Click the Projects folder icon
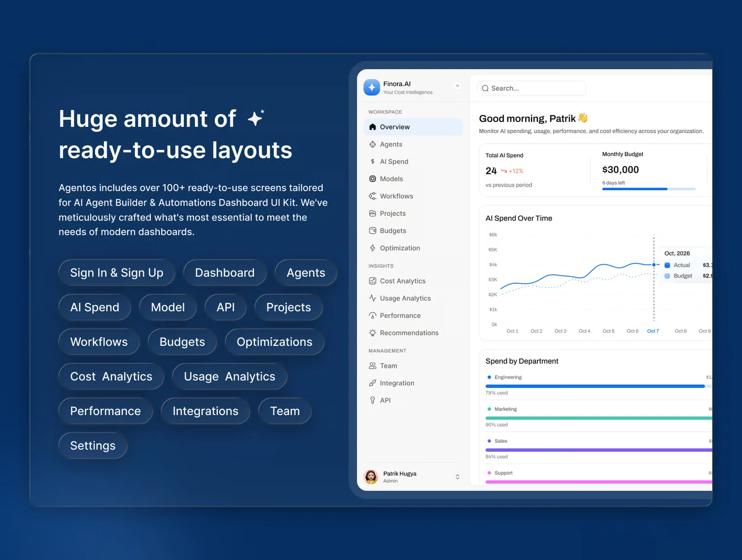742x560 pixels. 372,214
